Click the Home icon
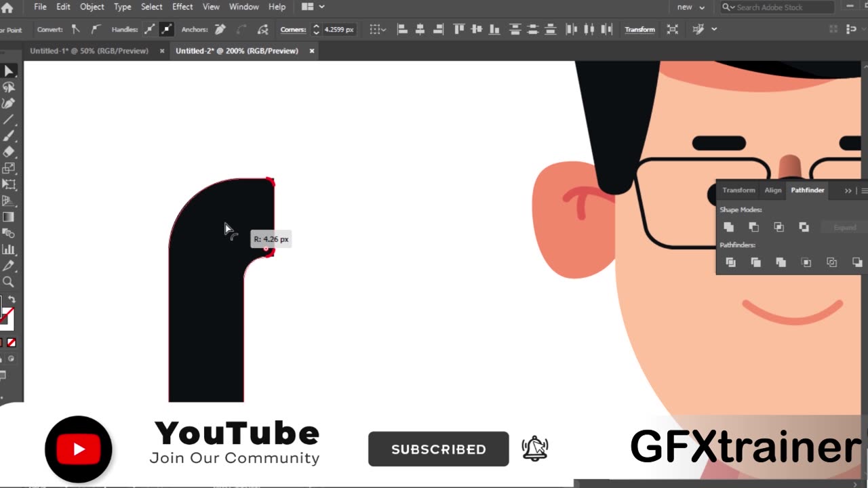 [x=7, y=7]
